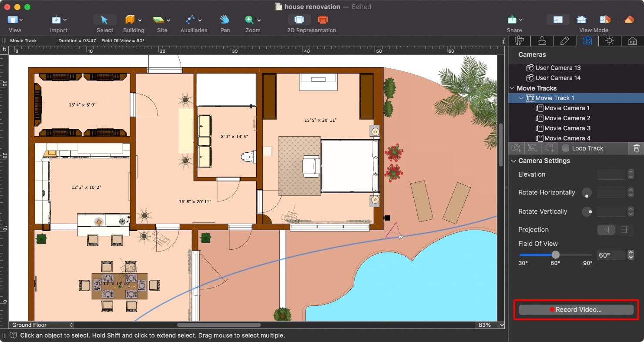Activate the Zoom tool

pyautogui.click(x=250, y=20)
